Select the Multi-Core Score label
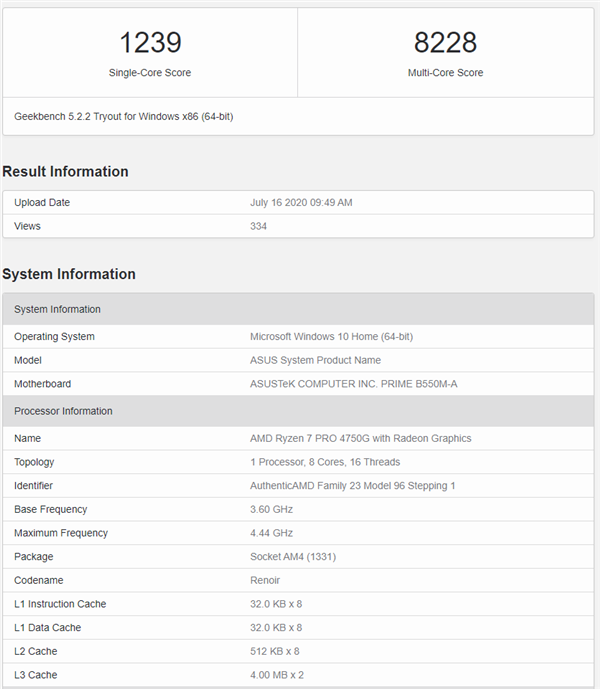This screenshot has width=600, height=689. click(x=445, y=73)
